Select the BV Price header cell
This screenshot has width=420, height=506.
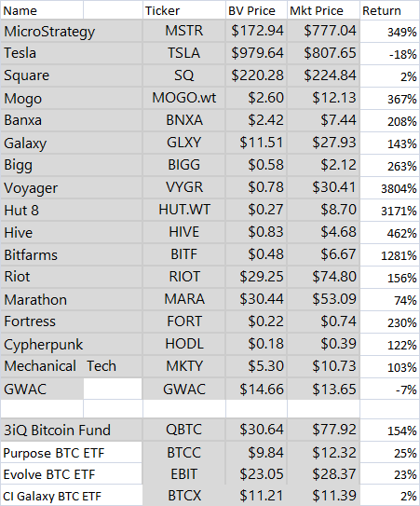point(256,10)
